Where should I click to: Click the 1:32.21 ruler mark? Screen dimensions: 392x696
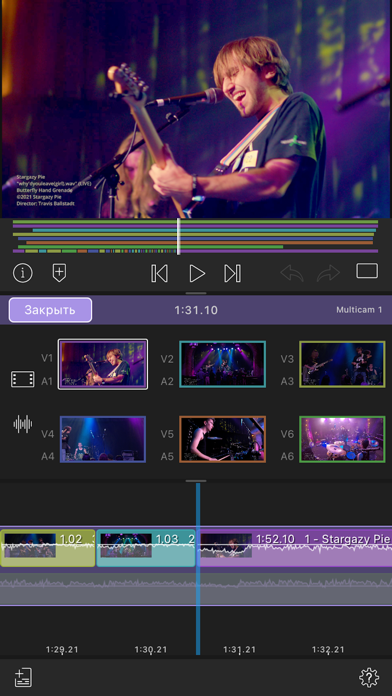[x=328, y=650]
